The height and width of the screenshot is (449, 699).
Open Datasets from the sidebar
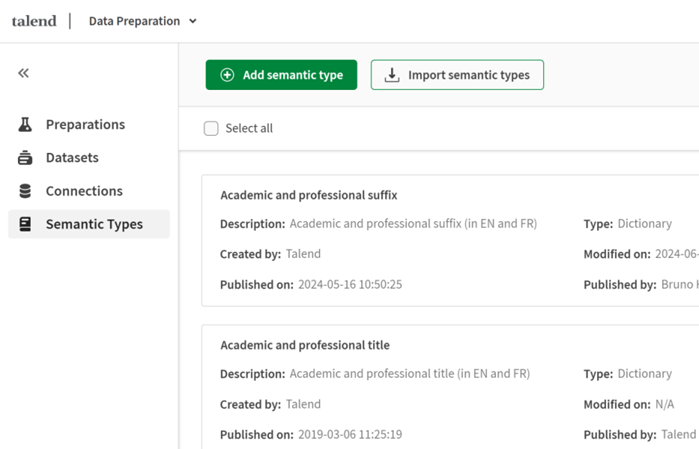72,158
